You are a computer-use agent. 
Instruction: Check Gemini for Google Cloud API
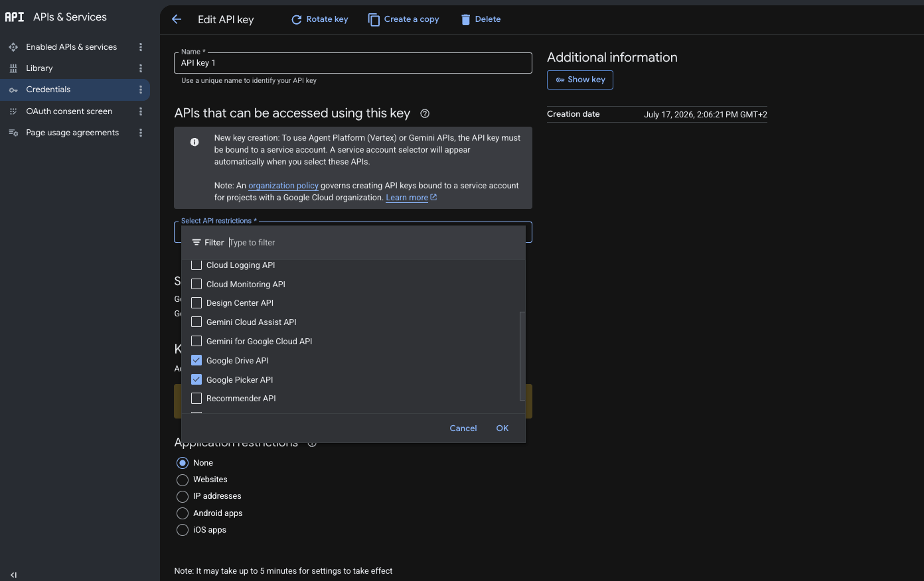[x=196, y=342]
